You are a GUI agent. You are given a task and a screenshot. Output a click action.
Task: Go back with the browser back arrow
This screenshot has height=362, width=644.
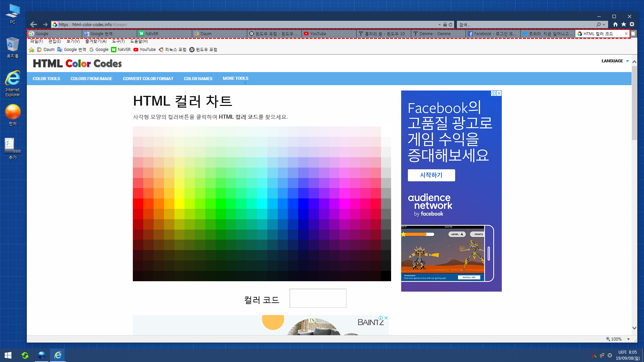pos(33,24)
